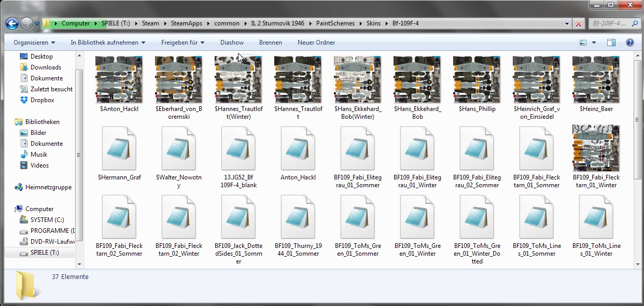
Task: Click the Help question mark icon
Action: (630, 43)
